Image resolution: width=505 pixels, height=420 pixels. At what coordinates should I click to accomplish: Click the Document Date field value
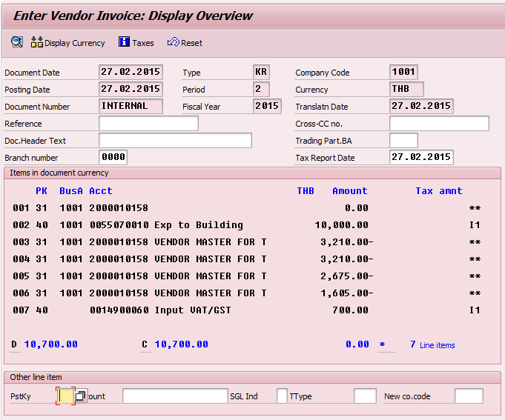pos(131,72)
